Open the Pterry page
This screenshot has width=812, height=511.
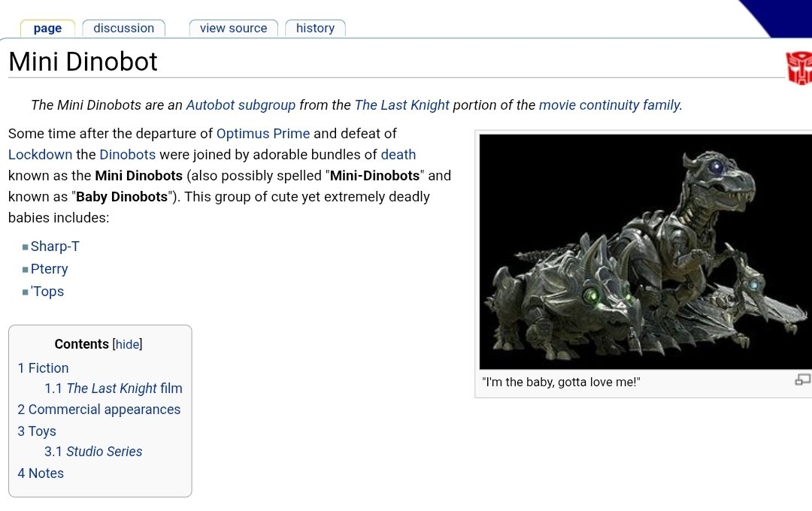pyautogui.click(x=49, y=268)
